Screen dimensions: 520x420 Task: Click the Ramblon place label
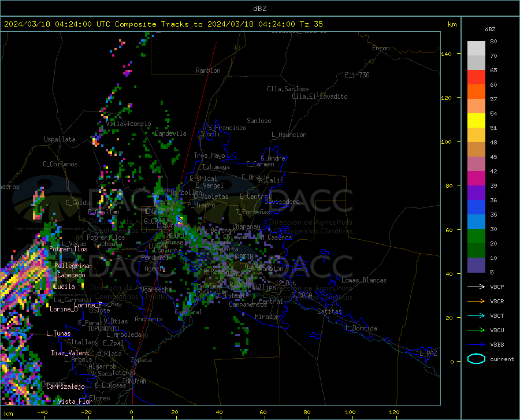tap(208, 70)
